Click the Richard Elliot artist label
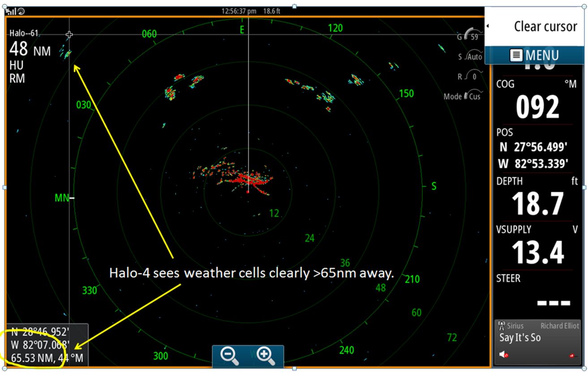 click(559, 326)
